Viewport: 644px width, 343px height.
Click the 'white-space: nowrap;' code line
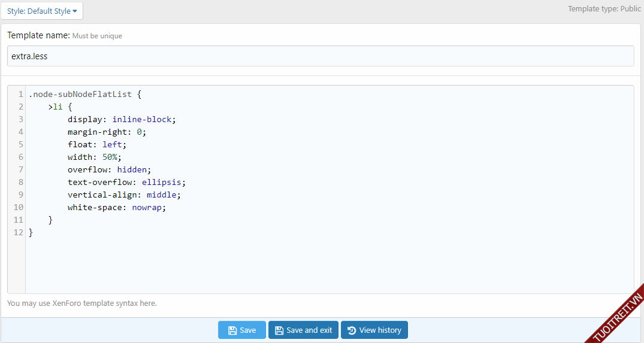(116, 207)
